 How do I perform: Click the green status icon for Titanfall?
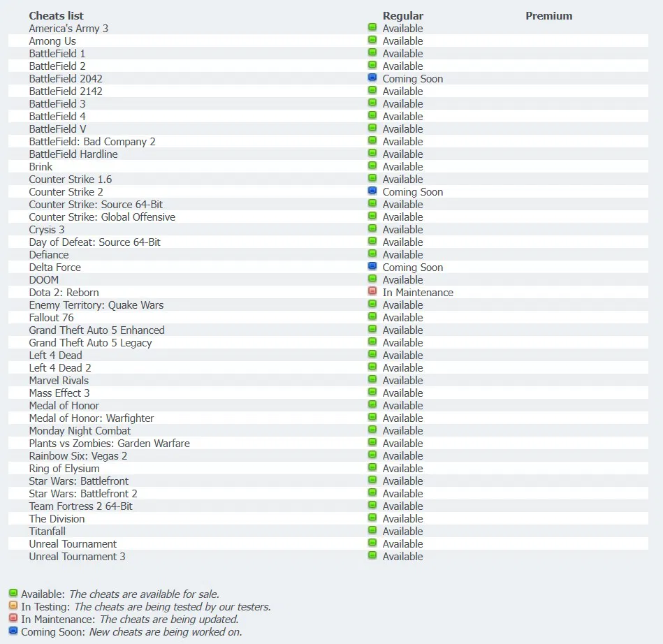(x=372, y=530)
